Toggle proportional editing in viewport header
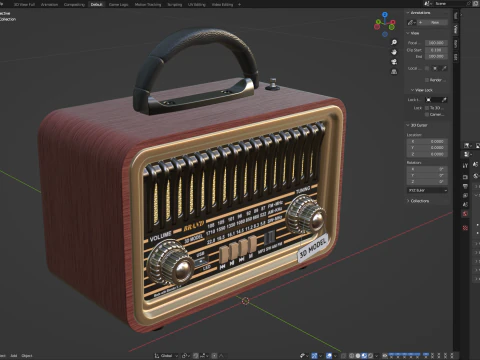 (x=214, y=356)
